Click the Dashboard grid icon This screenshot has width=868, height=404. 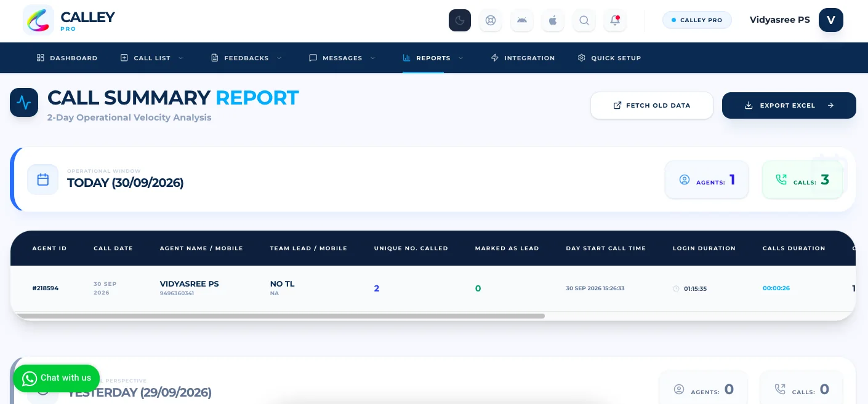40,58
